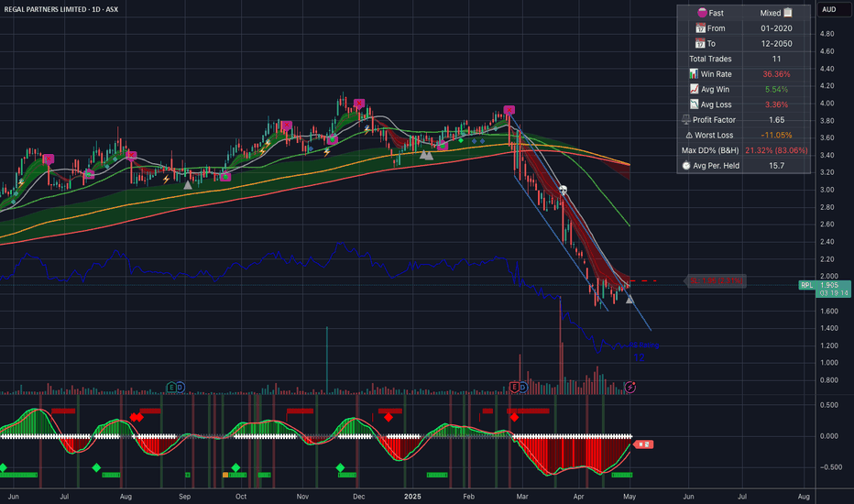Image resolution: width=854 pixels, height=504 pixels.
Task: Click the 2025 label on time axis
Action: pos(412,497)
